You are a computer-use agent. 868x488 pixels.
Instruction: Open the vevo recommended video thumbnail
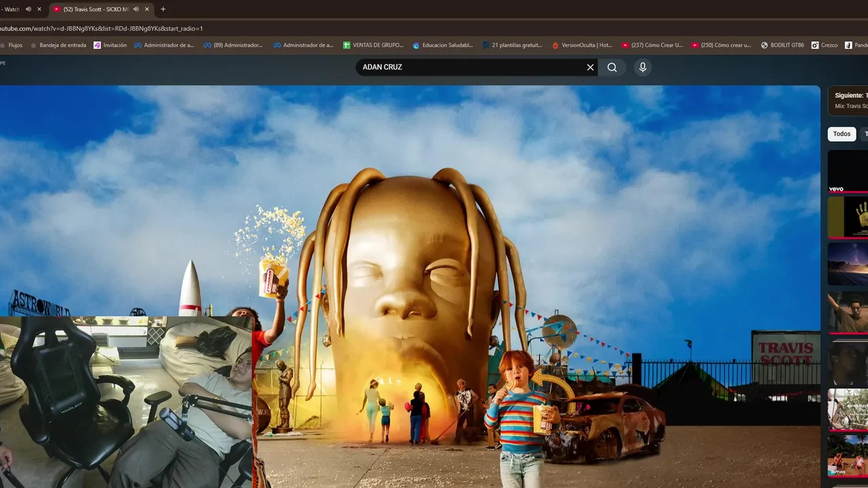pos(848,171)
